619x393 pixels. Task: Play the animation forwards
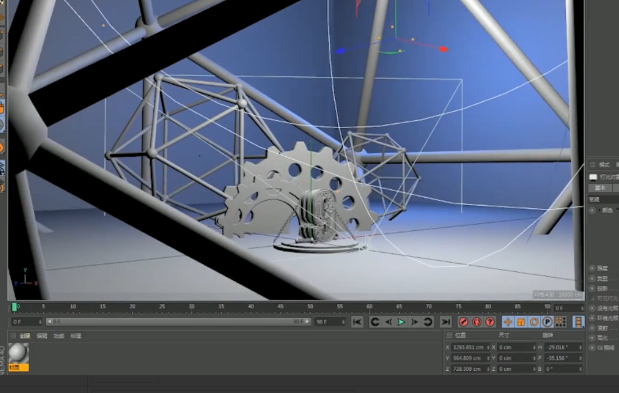coord(401,322)
